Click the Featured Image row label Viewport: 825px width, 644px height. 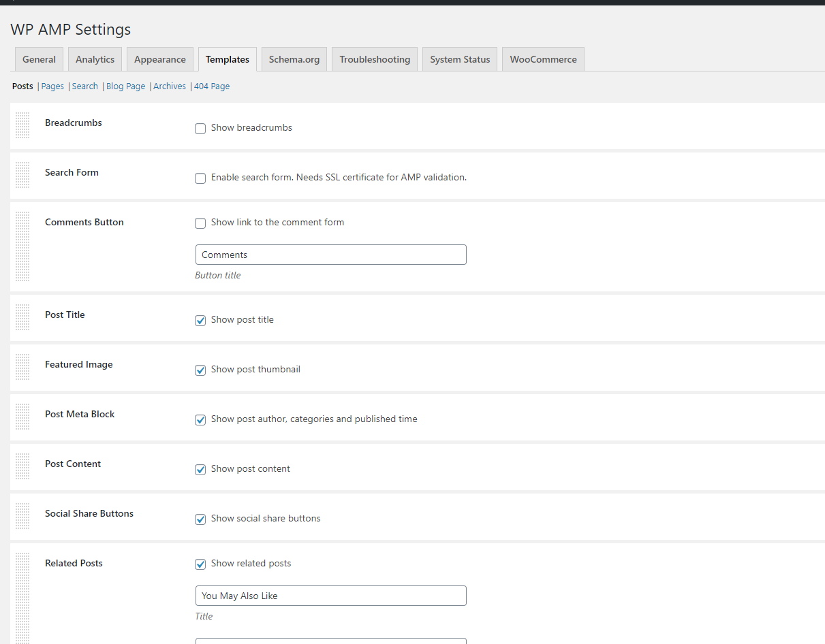[x=79, y=364]
